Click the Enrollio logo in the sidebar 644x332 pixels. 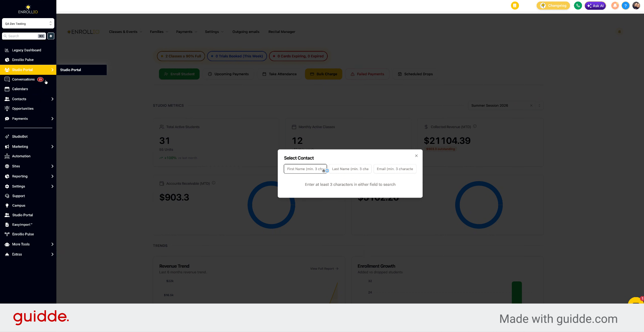(28, 9)
